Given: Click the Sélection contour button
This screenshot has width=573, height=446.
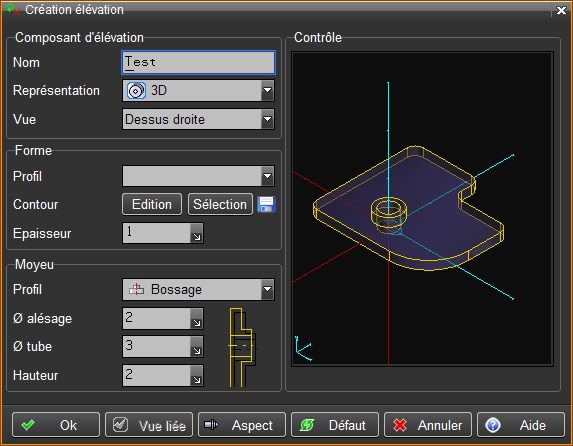Looking at the screenshot, I should [x=220, y=204].
